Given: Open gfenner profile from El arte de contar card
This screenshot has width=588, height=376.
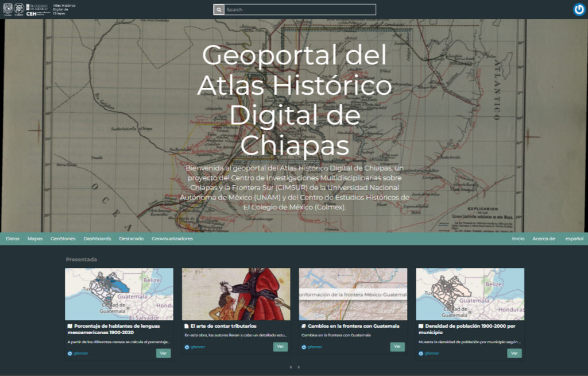Looking at the screenshot, I should (x=198, y=347).
